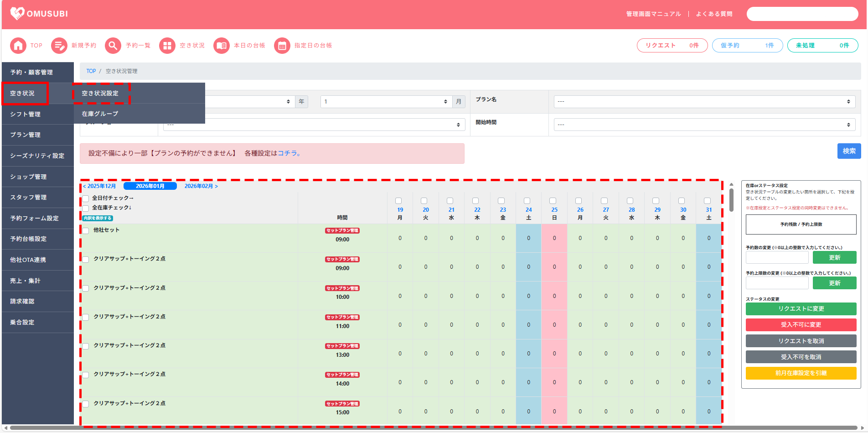Click the 本日の台帳 book icon
868x433 pixels.
click(221, 46)
